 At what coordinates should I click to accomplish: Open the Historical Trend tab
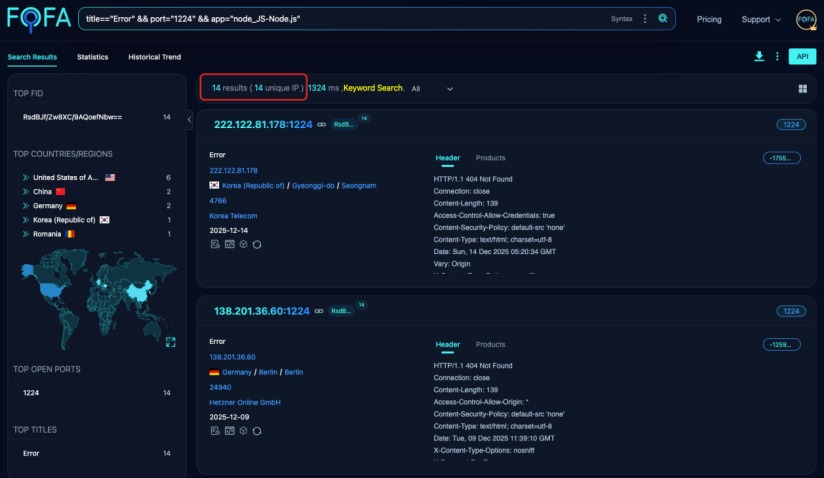[155, 57]
